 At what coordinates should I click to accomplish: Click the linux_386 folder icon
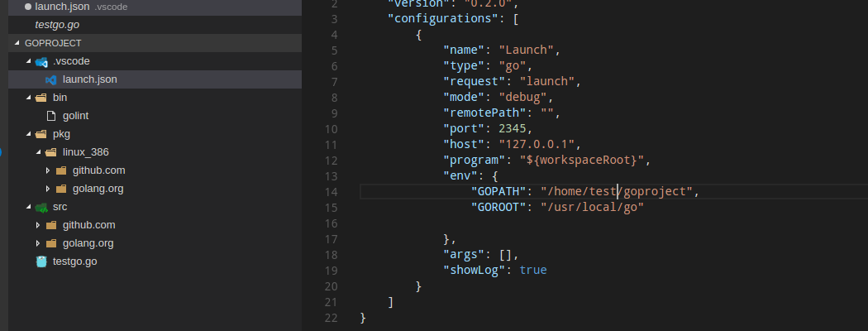[x=51, y=152]
